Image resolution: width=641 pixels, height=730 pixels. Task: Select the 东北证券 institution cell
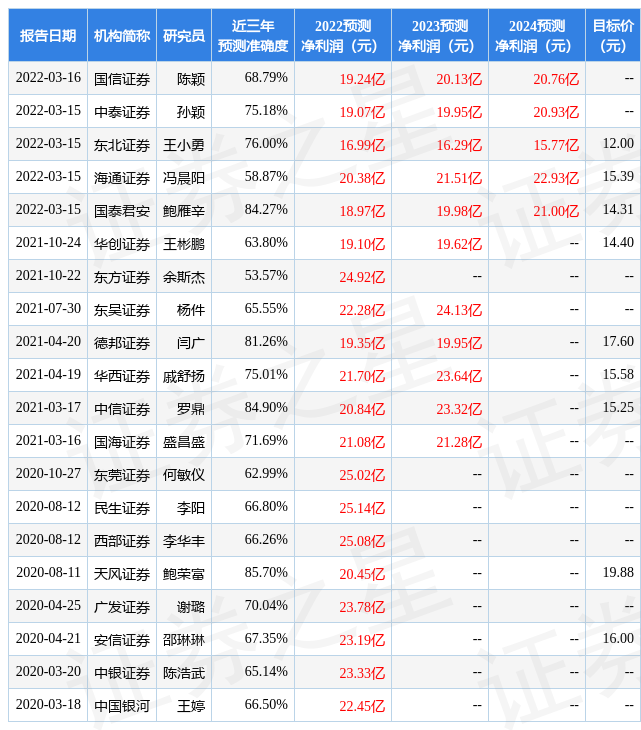[x=122, y=145]
